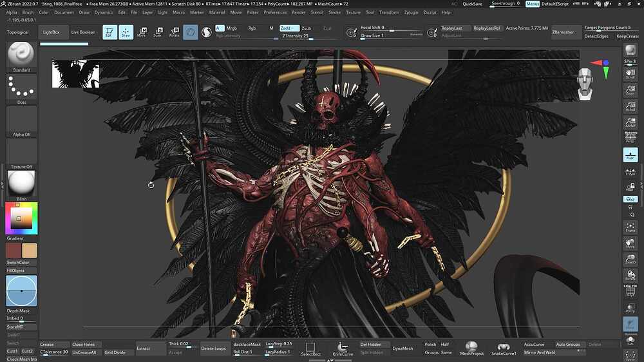Click the Actual size icon
The width and height of the screenshot is (644, 362).
coord(630,106)
